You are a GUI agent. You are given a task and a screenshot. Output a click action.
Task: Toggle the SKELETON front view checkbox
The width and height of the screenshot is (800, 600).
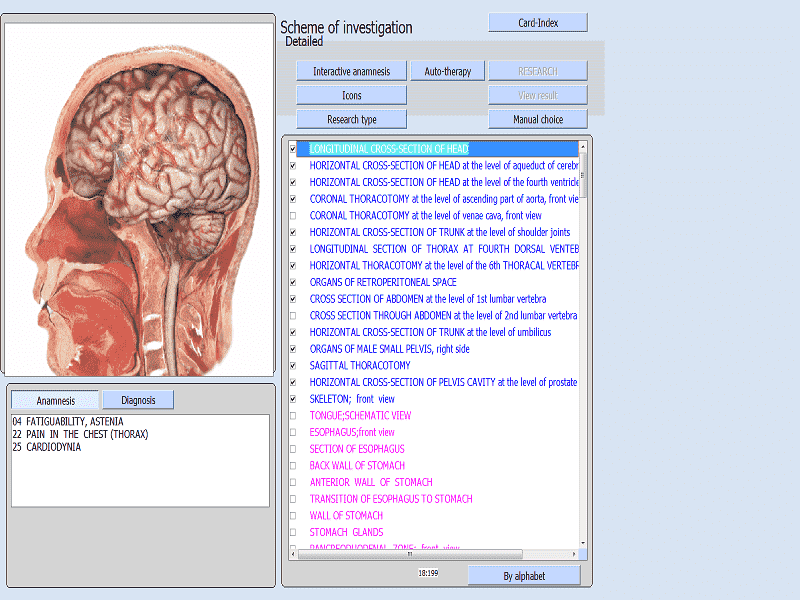[293, 399]
